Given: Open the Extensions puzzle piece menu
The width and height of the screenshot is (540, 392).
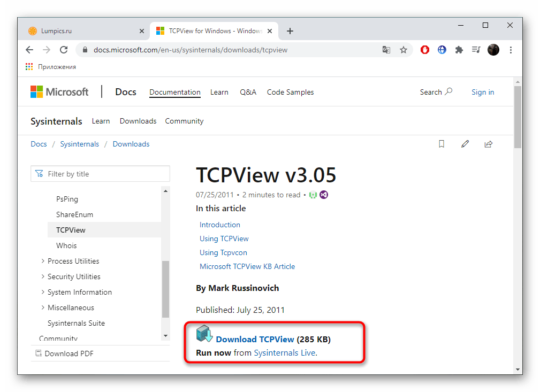Looking at the screenshot, I should (x=459, y=50).
